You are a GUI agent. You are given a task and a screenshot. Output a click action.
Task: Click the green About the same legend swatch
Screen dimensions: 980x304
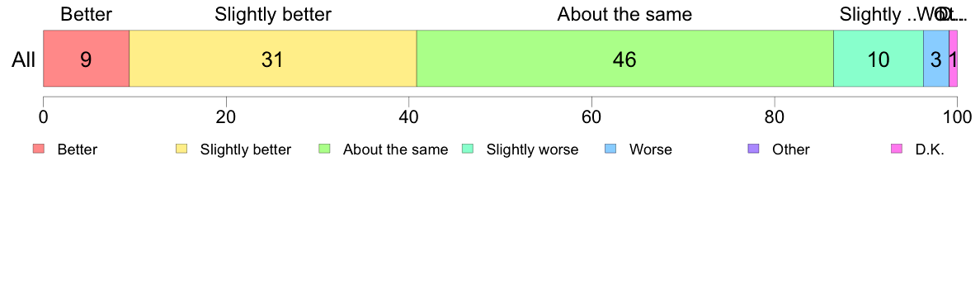[324, 149]
